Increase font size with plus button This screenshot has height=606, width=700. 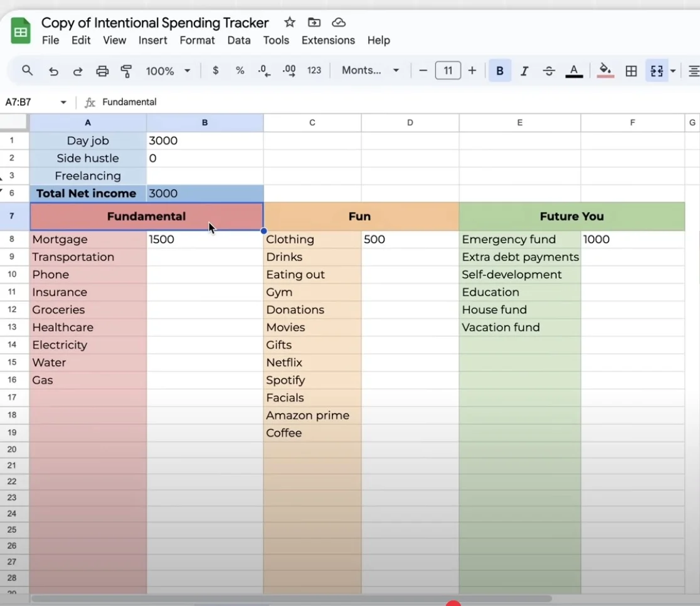click(x=472, y=70)
